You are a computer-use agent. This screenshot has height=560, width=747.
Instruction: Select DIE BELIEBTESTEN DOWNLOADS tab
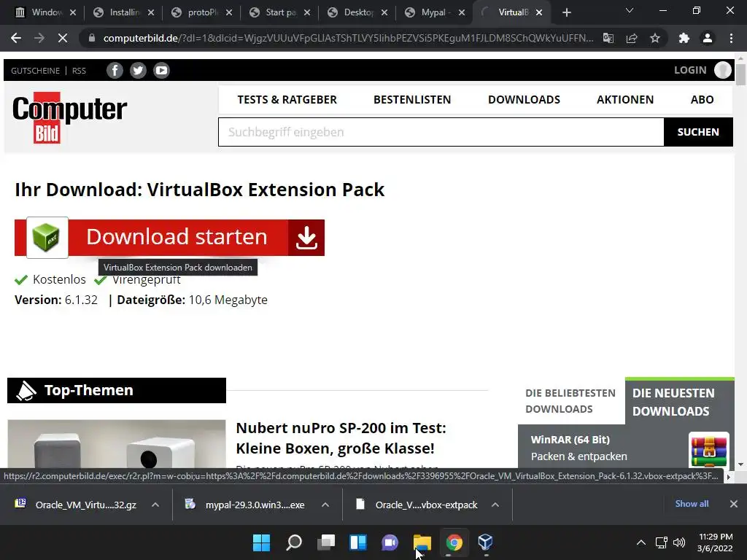tap(570, 401)
